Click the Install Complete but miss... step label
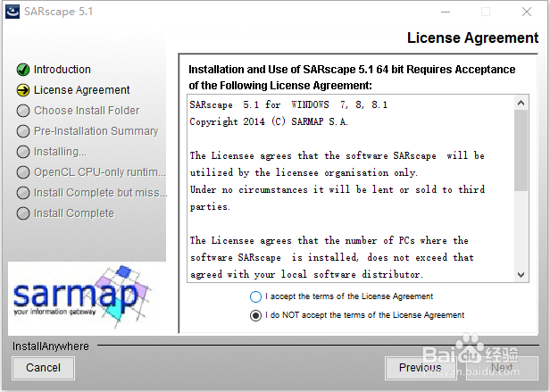The height and width of the screenshot is (392, 550). 100,193
